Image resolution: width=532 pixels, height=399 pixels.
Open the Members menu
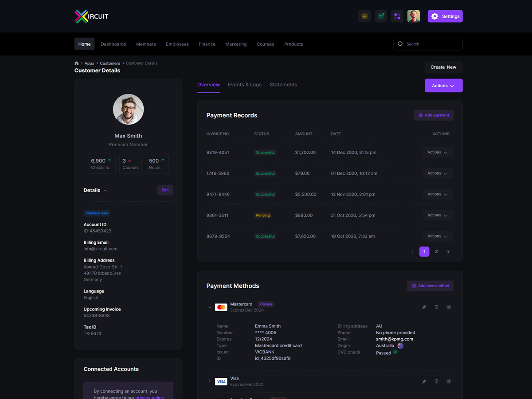click(146, 44)
